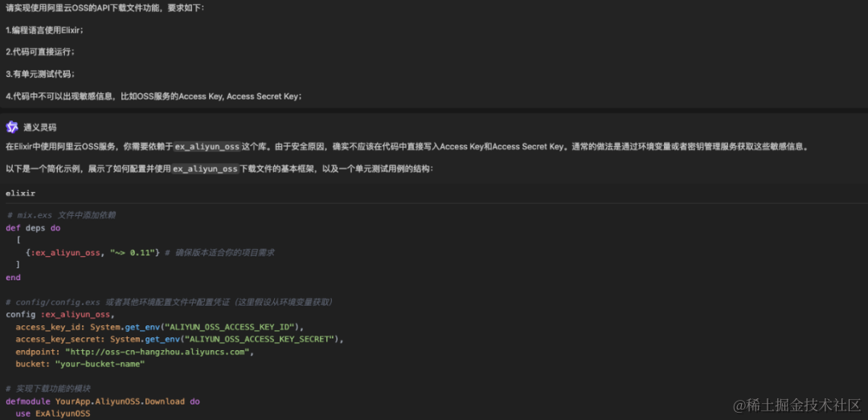
Task: Click the 通义灵码 assistant name label
Action: pyautogui.click(x=39, y=127)
